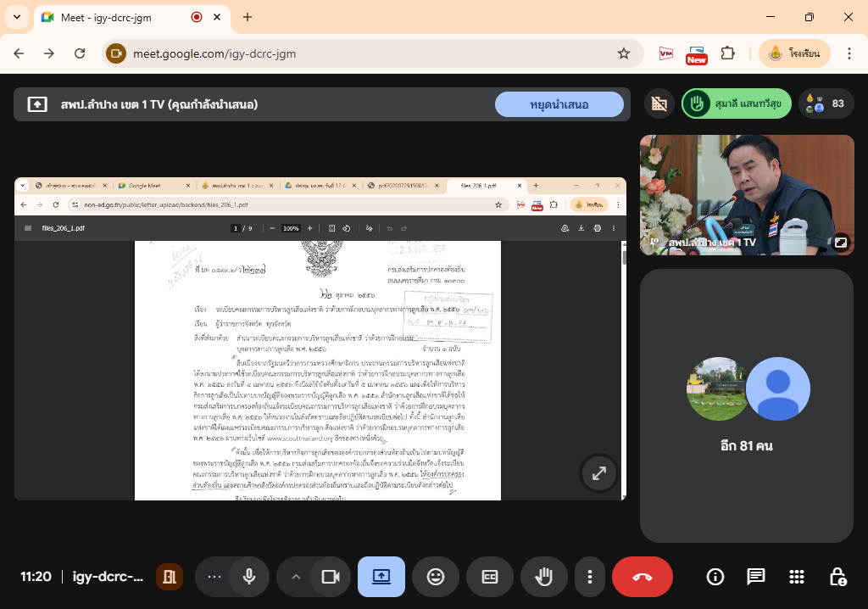Open a new browser tab
The image size is (868, 609).
pyautogui.click(x=248, y=17)
